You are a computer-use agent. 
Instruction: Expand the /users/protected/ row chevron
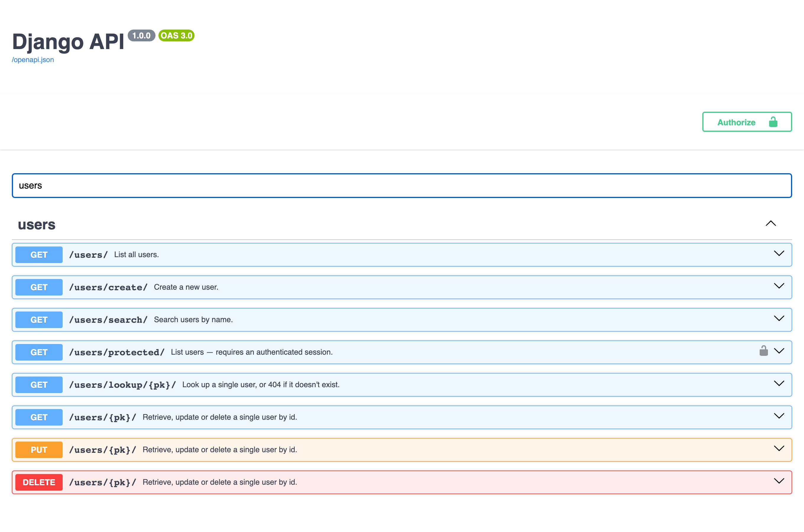pos(779,351)
